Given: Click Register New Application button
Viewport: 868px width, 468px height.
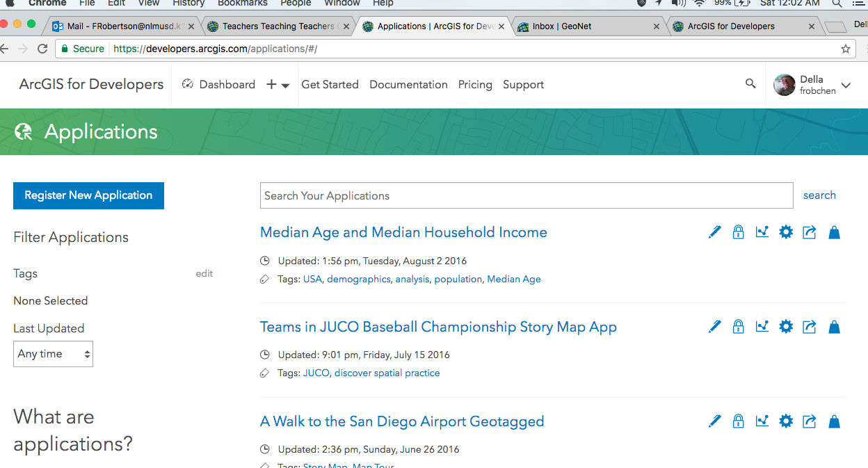Looking at the screenshot, I should point(88,195).
